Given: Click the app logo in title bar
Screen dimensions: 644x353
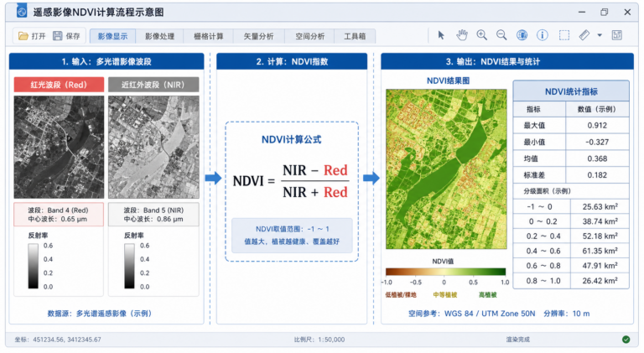Looking at the screenshot, I should (x=21, y=12).
